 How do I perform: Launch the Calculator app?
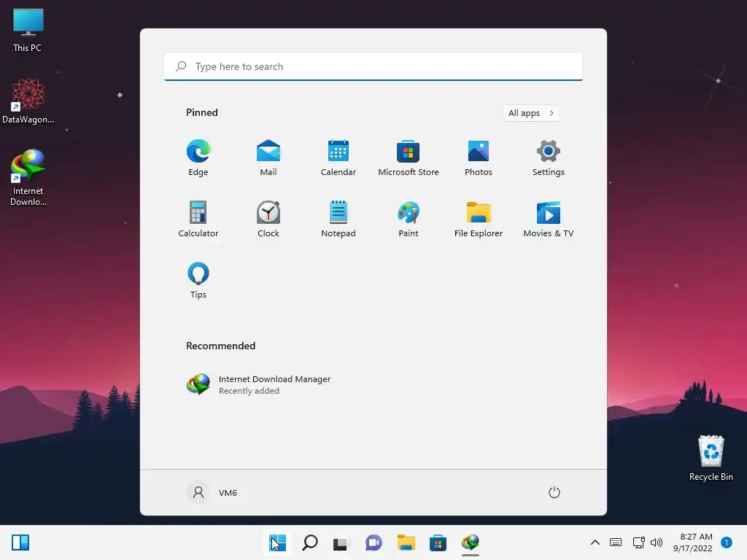click(x=198, y=219)
